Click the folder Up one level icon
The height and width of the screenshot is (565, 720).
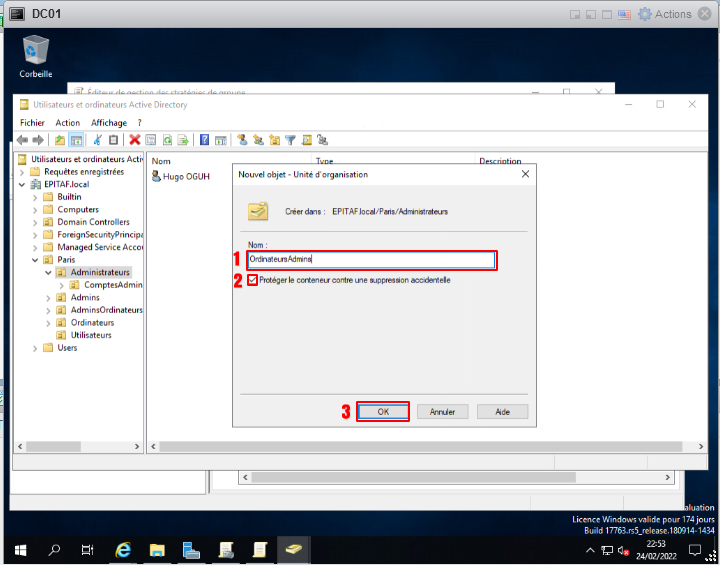click(60, 140)
